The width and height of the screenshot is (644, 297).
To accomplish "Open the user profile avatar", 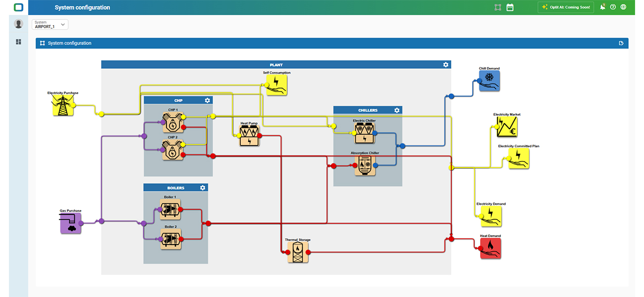I will (19, 24).
